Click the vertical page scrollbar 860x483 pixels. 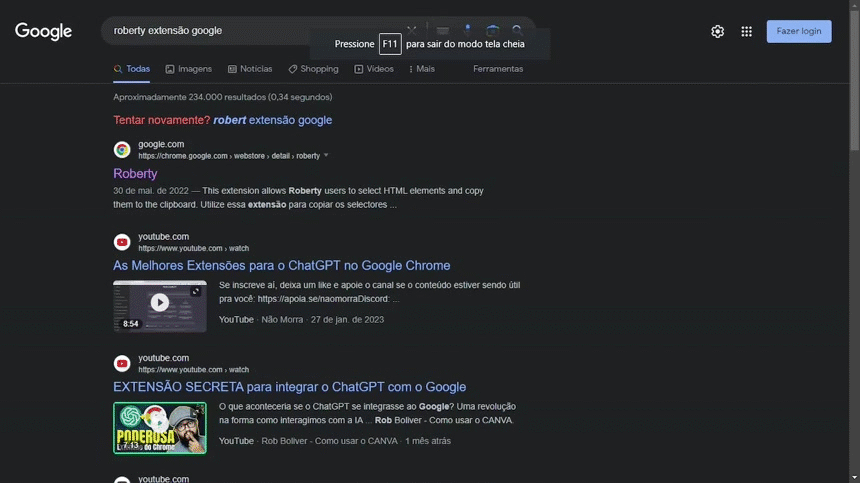coord(855,79)
